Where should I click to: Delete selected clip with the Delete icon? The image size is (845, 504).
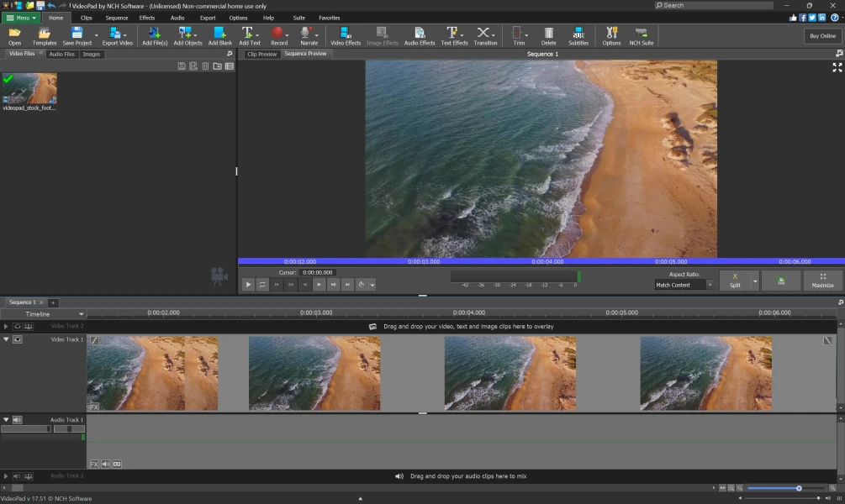(x=548, y=35)
